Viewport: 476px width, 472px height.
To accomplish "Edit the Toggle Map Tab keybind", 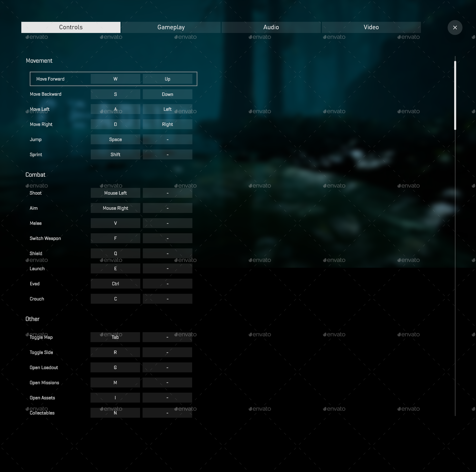I will [115, 337].
